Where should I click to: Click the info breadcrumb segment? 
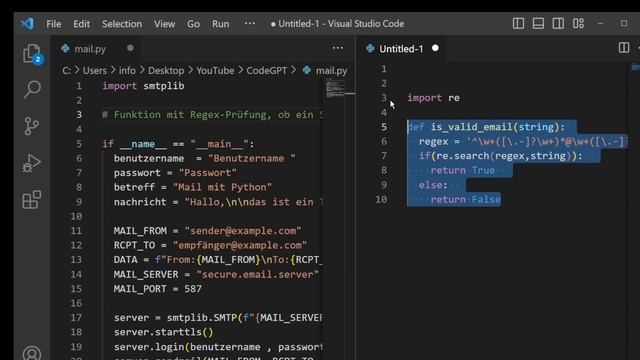click(x=127, y=71)
